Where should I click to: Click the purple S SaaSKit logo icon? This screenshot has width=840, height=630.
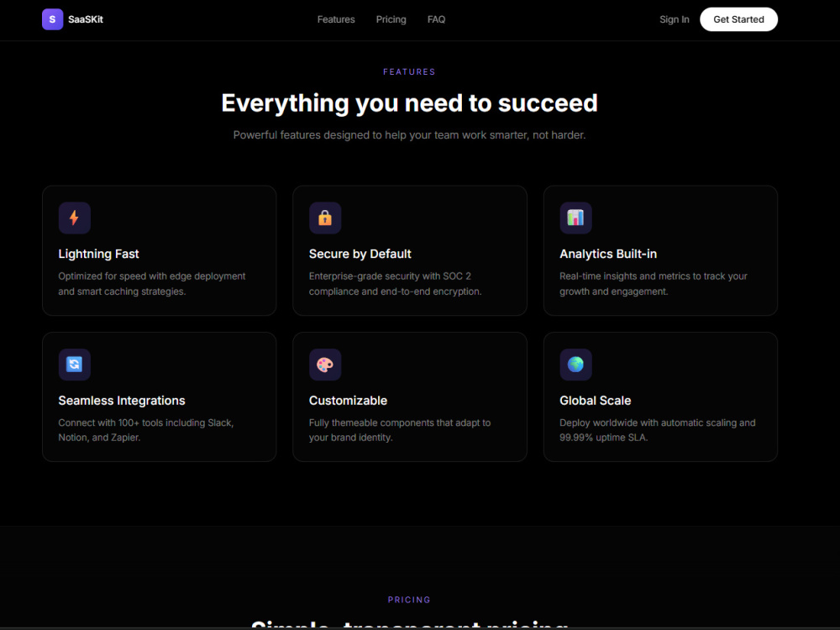[x=52, y=19]
